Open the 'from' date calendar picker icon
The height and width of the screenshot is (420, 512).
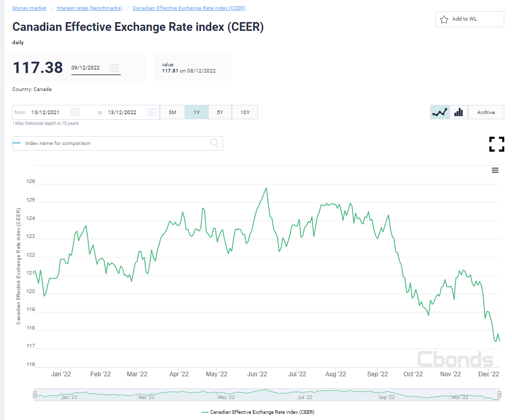pyautogui.click(x=76, y=112)
